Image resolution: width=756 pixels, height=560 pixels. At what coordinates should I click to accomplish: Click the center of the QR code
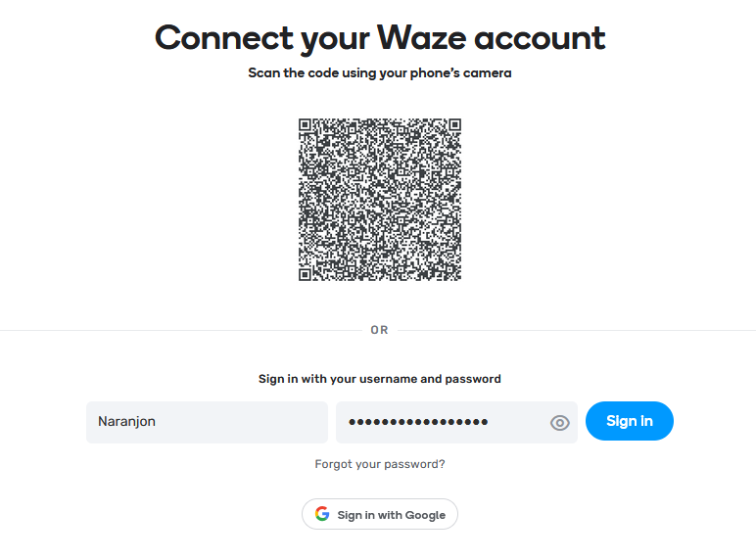click(379, 199)
